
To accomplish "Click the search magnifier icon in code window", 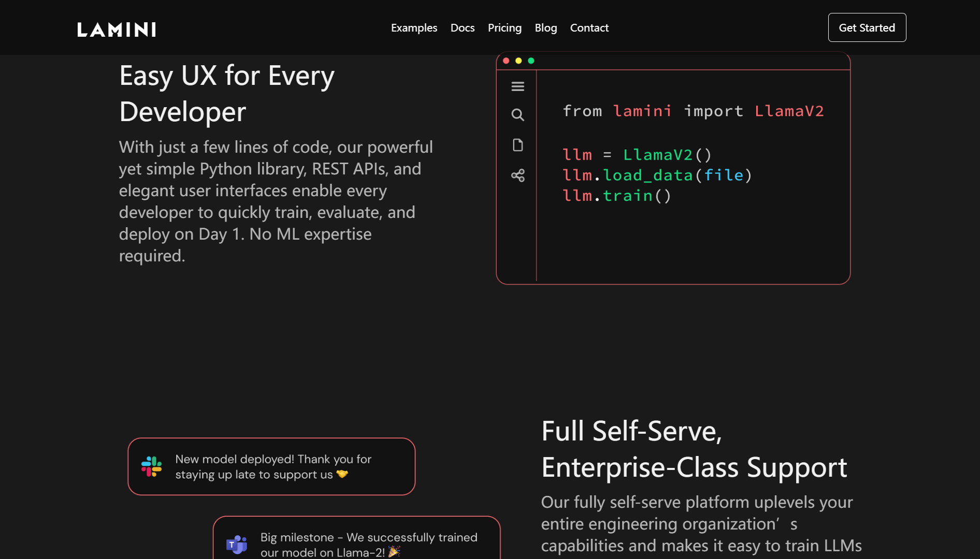I will pyautogui.click(x=518, y=114).
